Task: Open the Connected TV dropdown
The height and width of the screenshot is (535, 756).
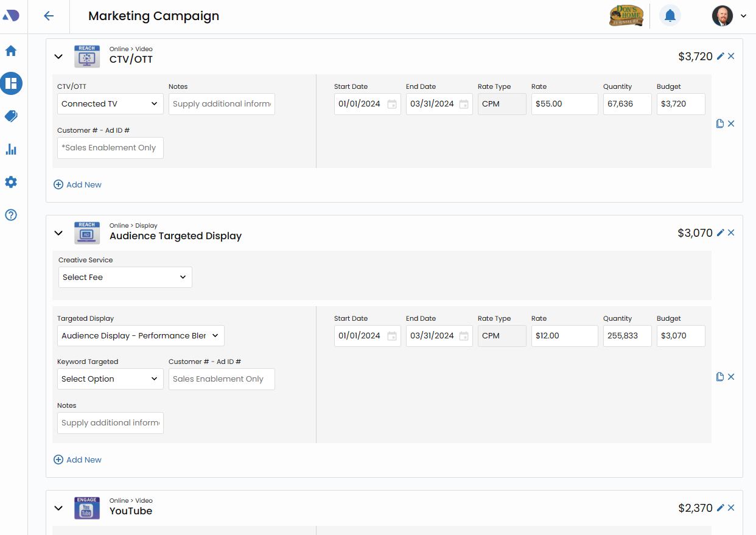Action: (x=110, y=104)
